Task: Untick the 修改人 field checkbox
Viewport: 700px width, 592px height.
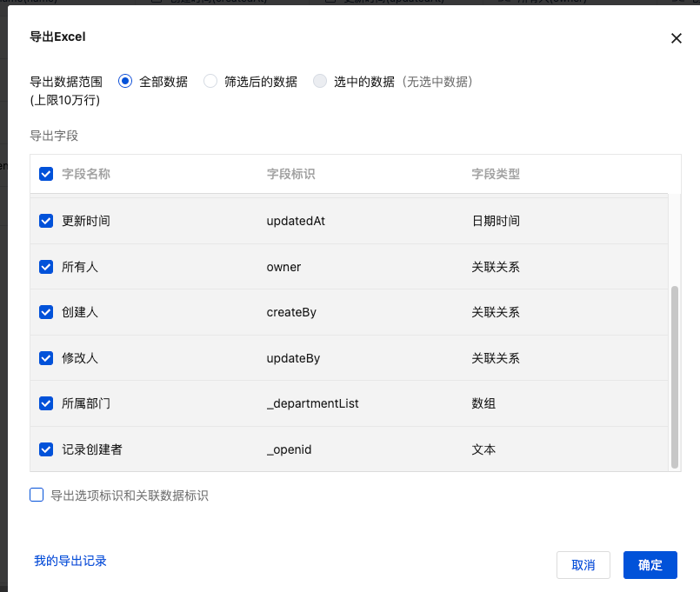Action: pyautogui.click(x=46, y=357)
